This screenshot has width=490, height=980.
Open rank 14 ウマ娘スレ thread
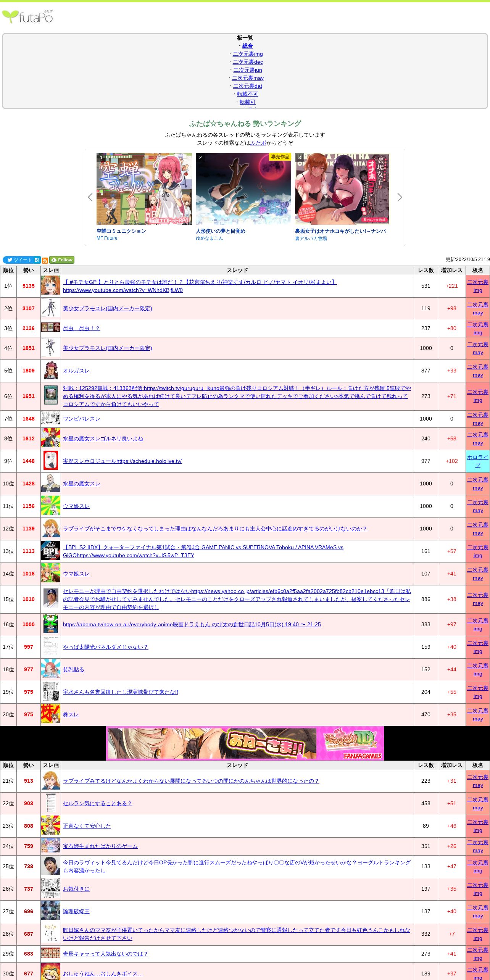tap(76, 574)
